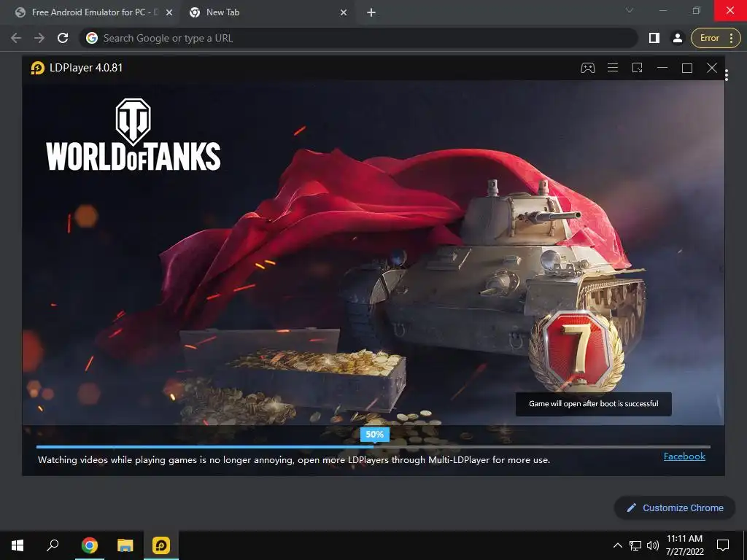Click the LDPlayer logo icon
Image resolution: width=747 pixels, height=560 pixels.
point(38,68)
